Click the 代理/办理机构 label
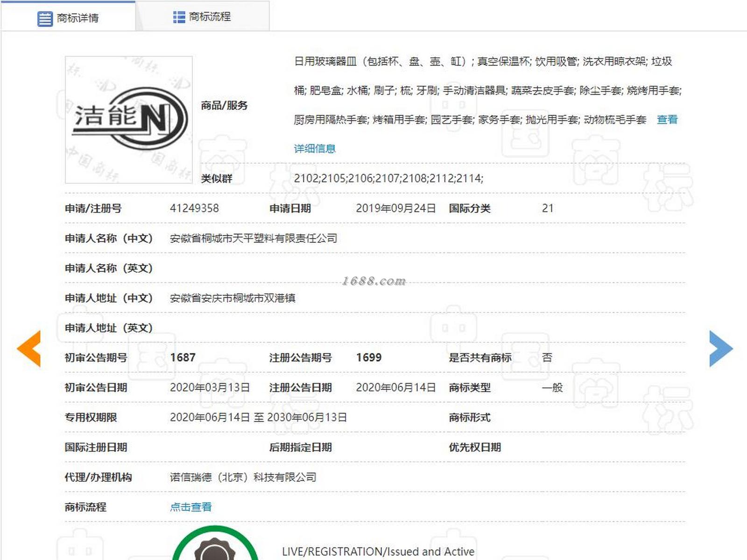The image size is (747, 560). tap(98, 477)
